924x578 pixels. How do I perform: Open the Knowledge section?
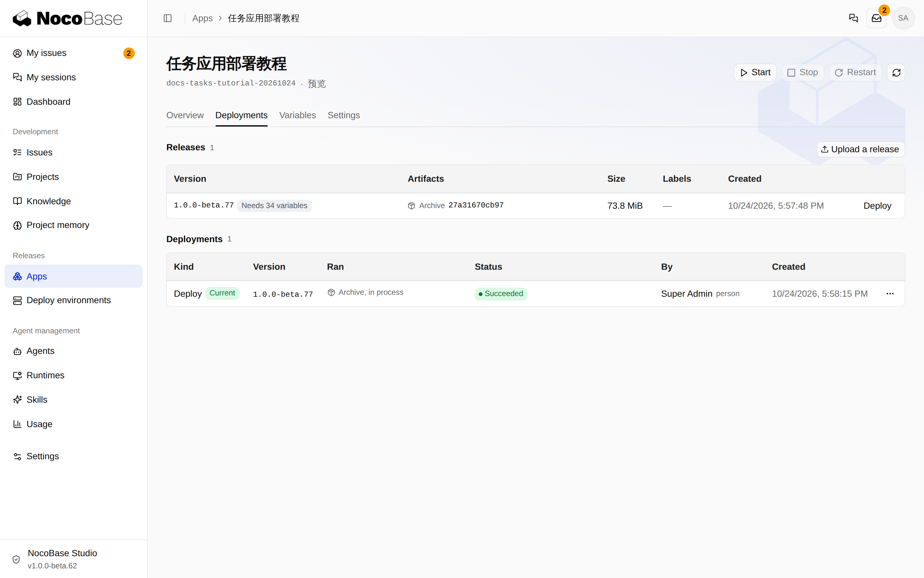pyautogui.click(x=73, y=201)
